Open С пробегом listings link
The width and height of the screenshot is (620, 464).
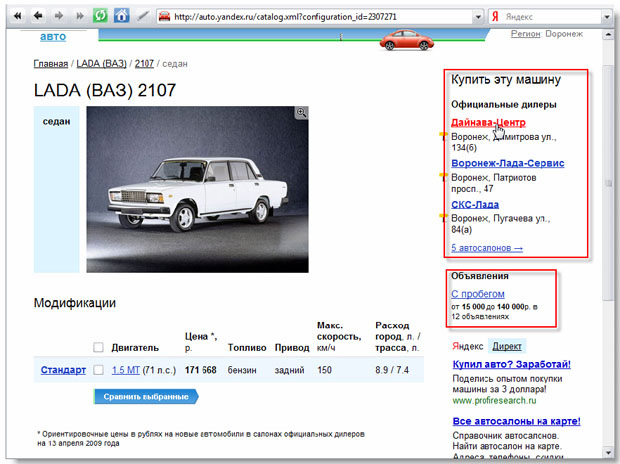pos(478,294)
